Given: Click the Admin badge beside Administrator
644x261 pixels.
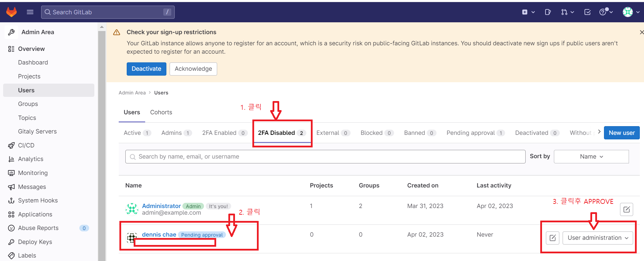Looking at the screenshot, I should 193,206.
